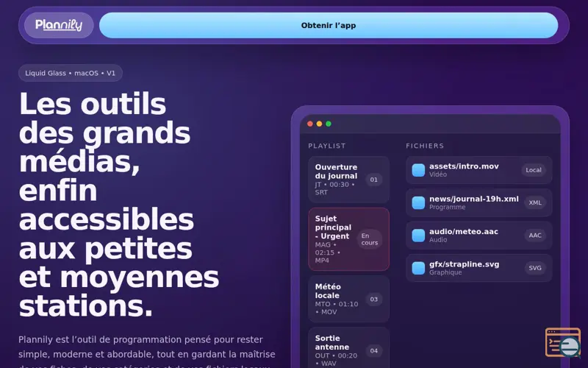588x368 pixels.
Task: Click the blue icon beside gfx/strapline.svg
Action: (x=418, y=268)
